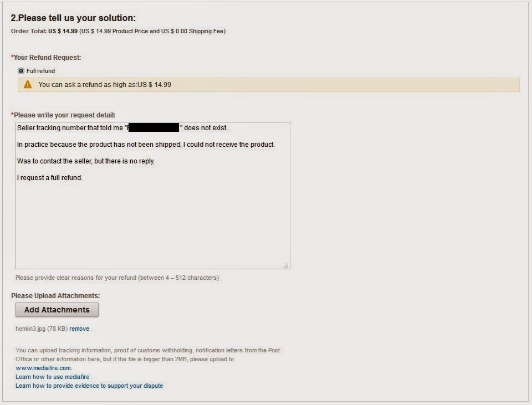This screenshot has width=532, height=405.
Task: Click the 'Full refund' option label
Action: [40, 71]
